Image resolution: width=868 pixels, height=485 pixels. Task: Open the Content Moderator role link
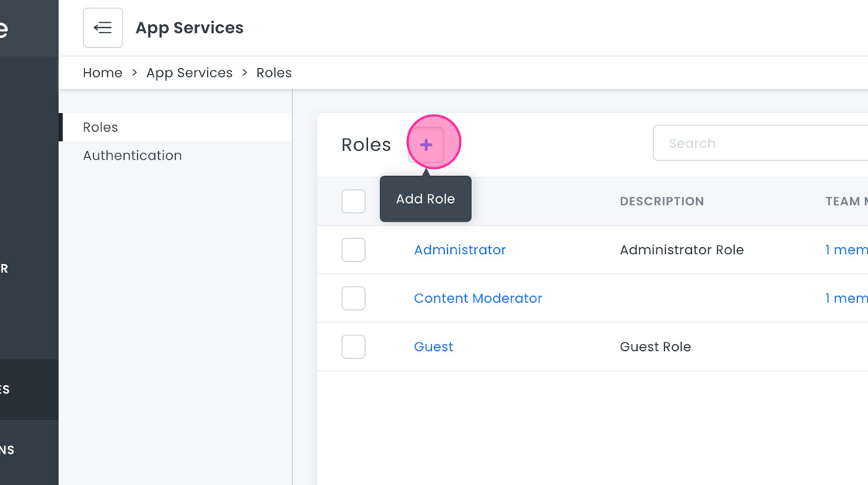tap(477, 298)
